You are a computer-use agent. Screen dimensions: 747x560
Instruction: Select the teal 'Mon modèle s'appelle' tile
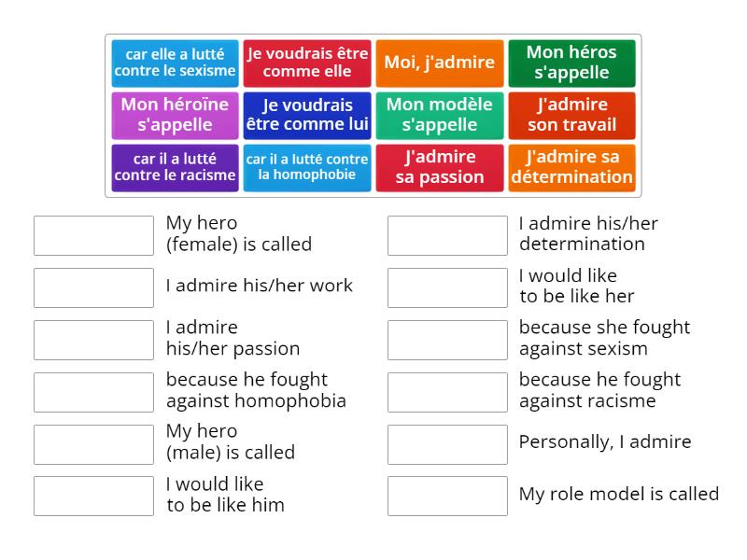440,116
